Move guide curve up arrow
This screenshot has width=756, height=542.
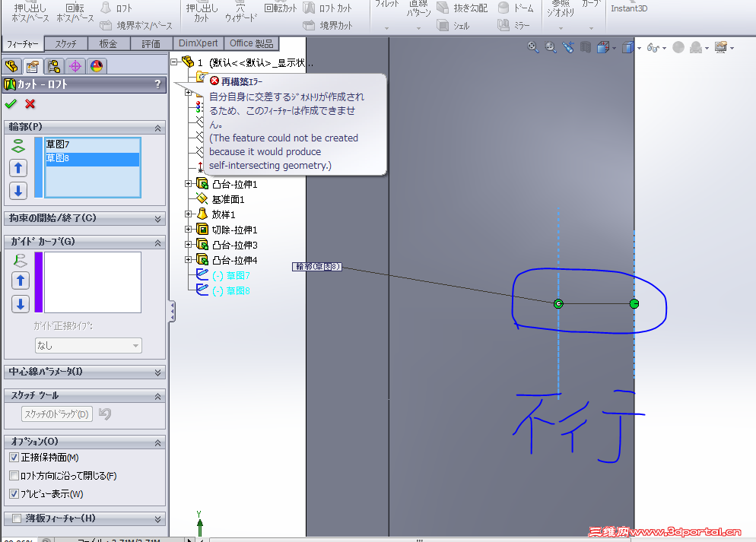point(21,281)
